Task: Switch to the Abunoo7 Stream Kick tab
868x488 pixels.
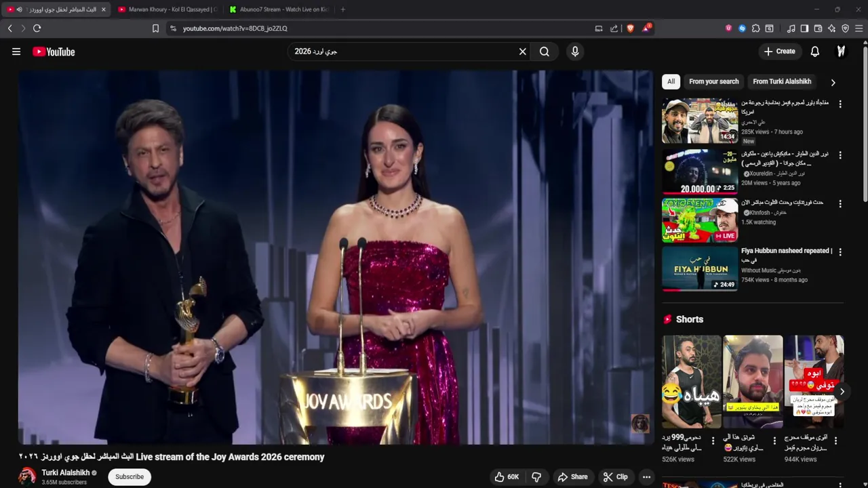Action: click(x=278, y=9)
